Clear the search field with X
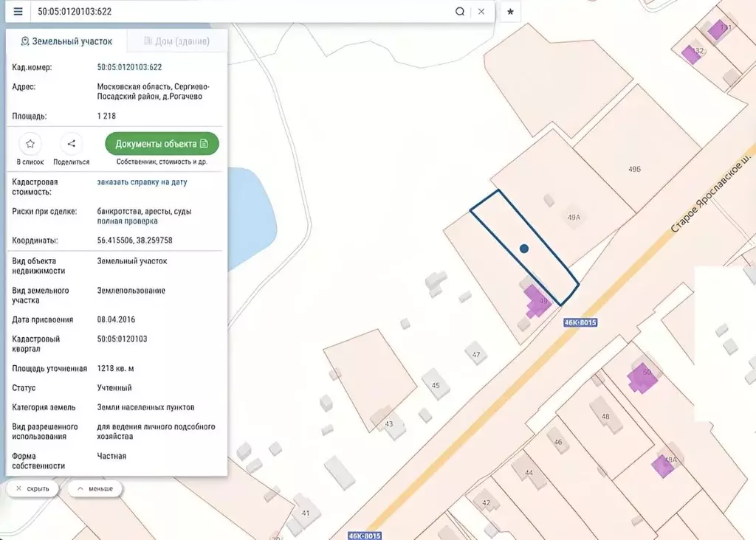Image resolution: width=756 pixels, height=540 pixels. [x=481, y=12]
